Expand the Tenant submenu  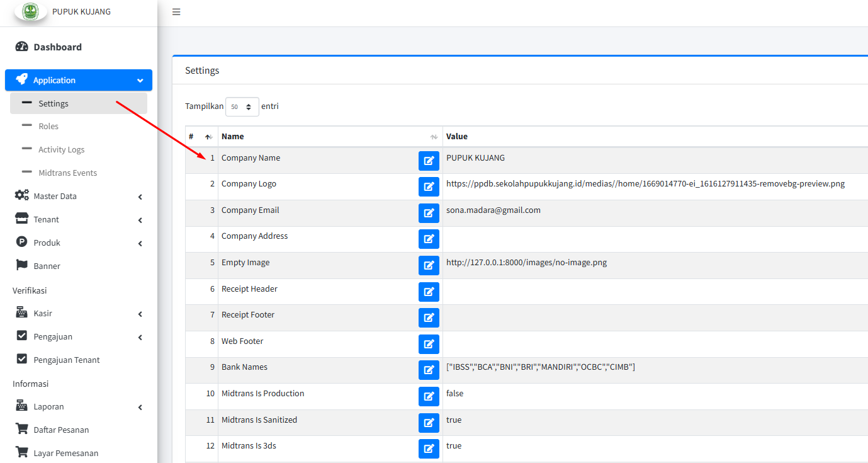coord(79,219)
